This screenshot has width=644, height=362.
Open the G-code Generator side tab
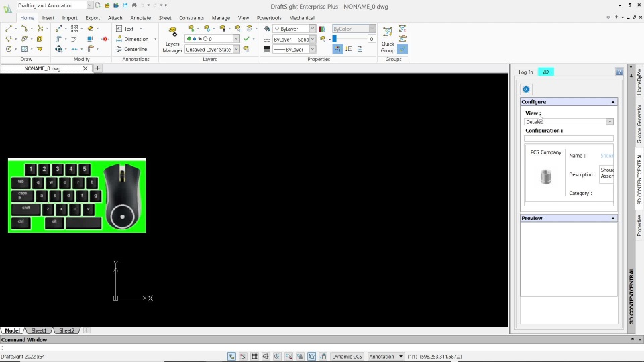[x=639, y=124]
